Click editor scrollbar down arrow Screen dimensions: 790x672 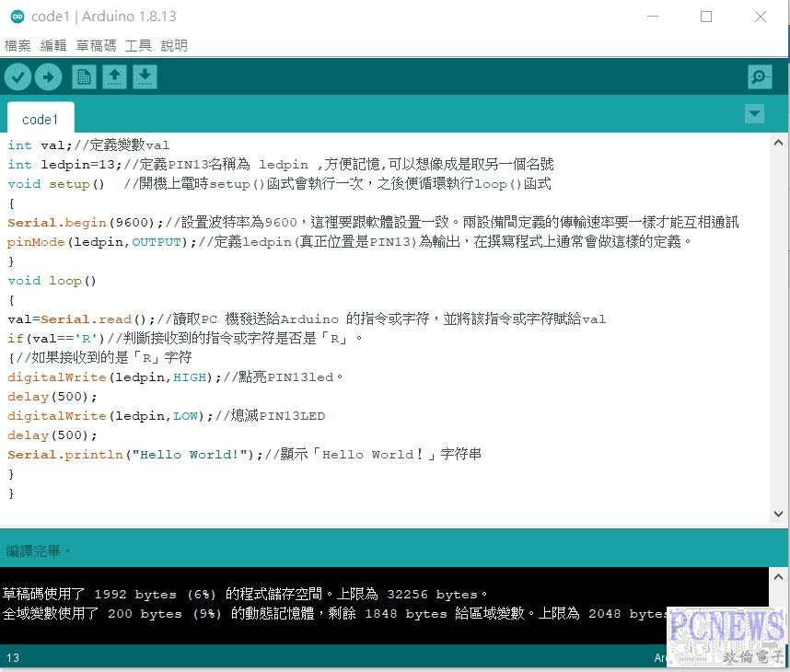(x=779, y=515)
